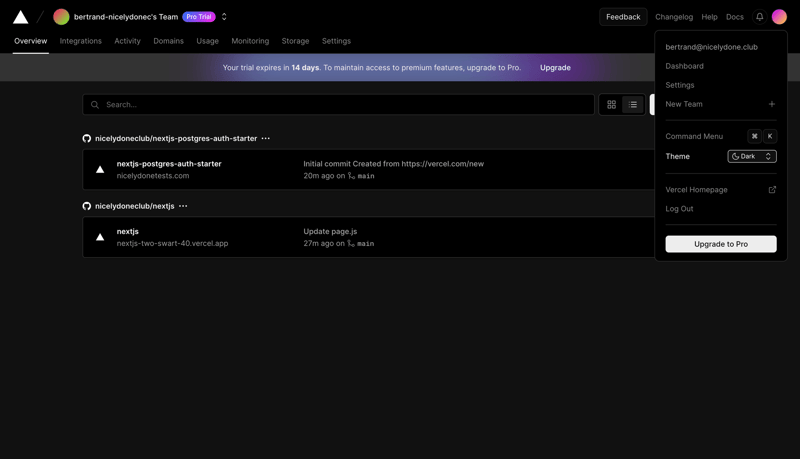
Task: Click nextjs project triangle icon
Action: coord(100,237)
